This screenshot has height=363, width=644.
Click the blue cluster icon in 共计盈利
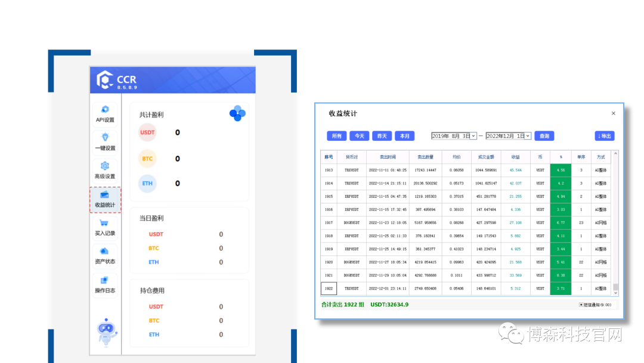coord(237,113)
